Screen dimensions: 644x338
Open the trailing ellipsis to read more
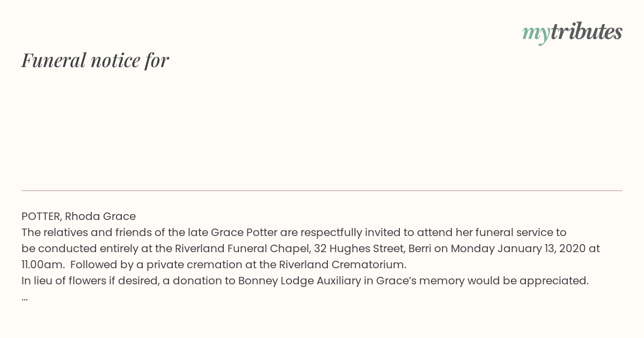click(x=25, y=297)
